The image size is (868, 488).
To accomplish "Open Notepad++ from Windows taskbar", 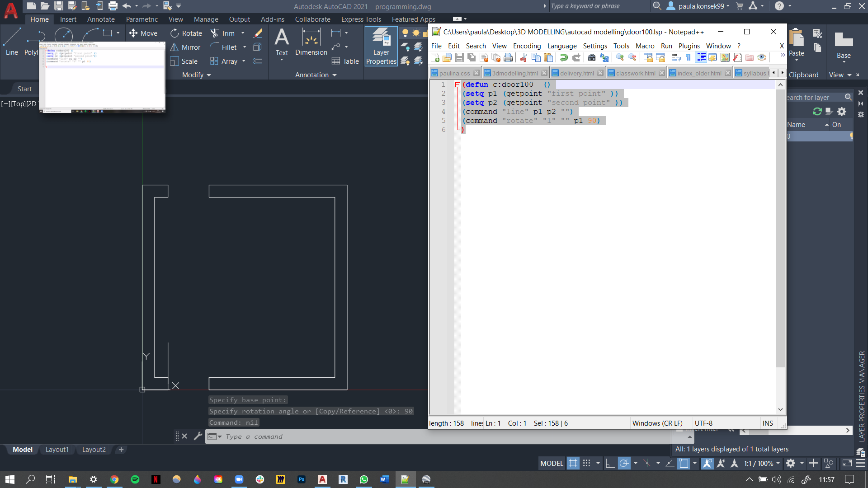I will click(x=405, y=479).
